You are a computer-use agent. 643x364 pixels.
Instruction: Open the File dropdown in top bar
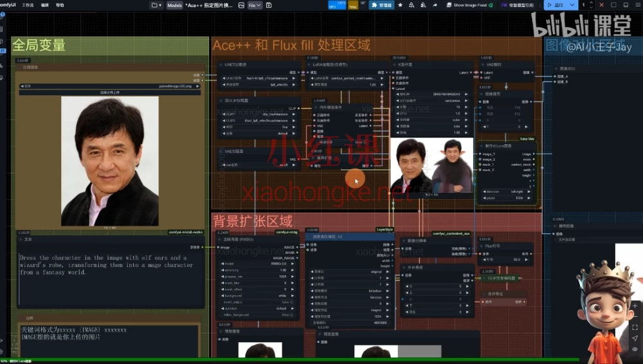[x=255, y=5]
